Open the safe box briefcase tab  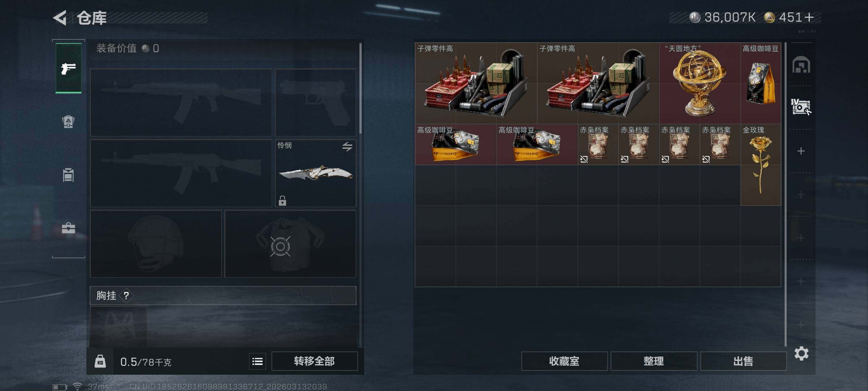(68, 228)
